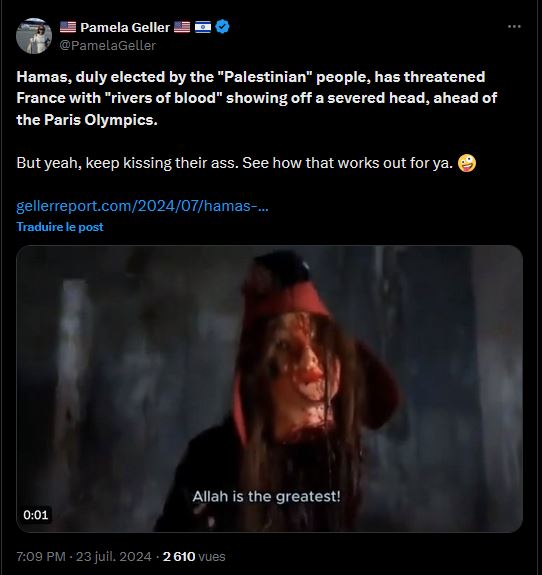Click the US flag emoji after Pamela Geller
This screenshot has height=575, width=542.
[x=182, y=27]
